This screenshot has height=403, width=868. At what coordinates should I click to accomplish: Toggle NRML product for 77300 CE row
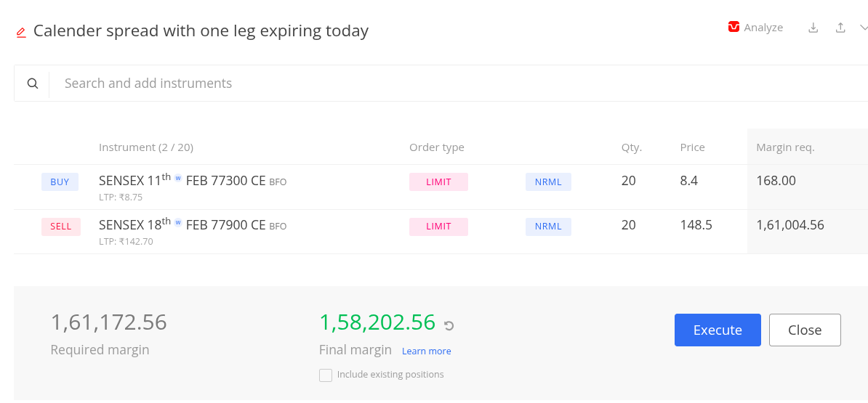click(548, 182)
